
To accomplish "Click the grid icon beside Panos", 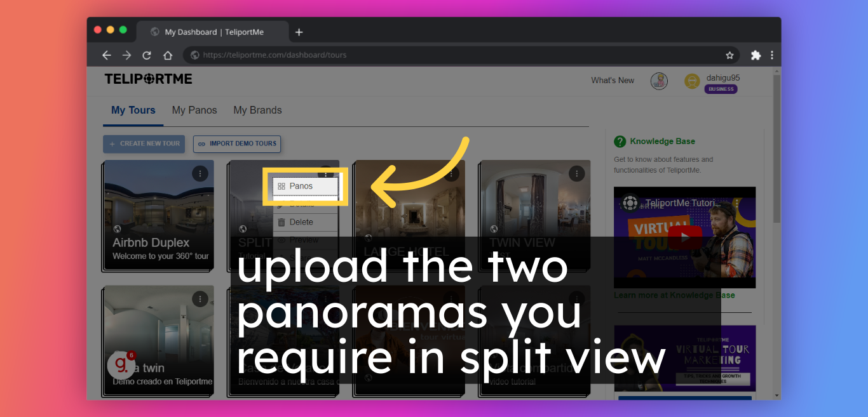I will 281,187.
